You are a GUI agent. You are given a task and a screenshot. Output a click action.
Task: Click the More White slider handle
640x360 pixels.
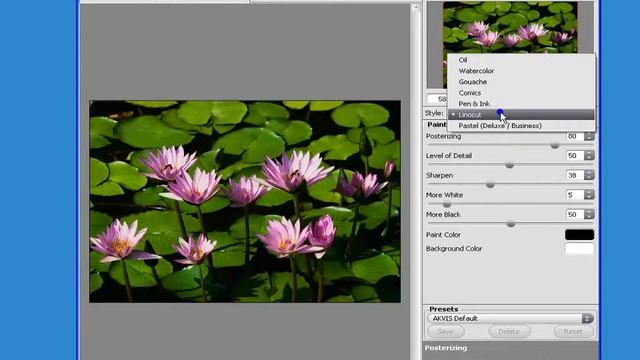pos(447,204)
